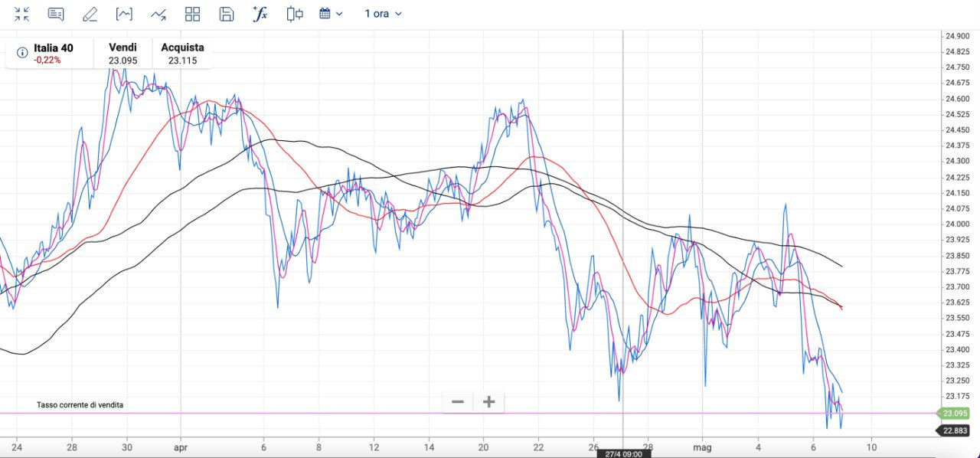Save the chart with the floppy icon
The height and width of the screenshot is (458, 980).
[227, 14]
